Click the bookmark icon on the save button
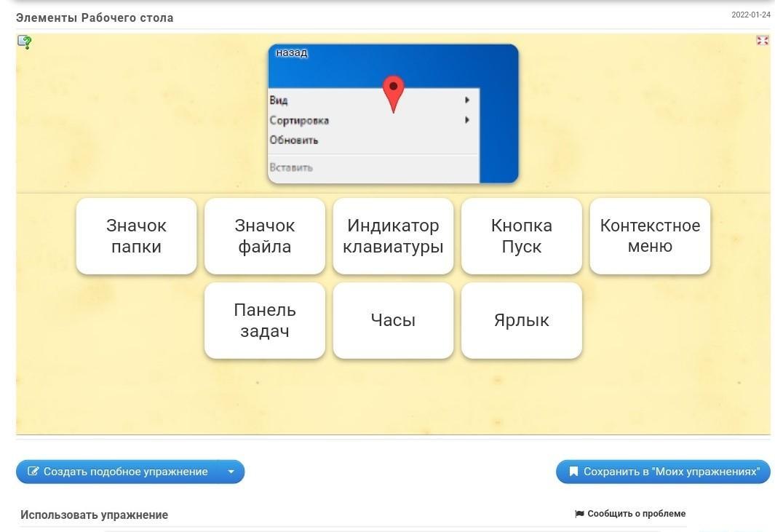775x532 pixels. 573,472
